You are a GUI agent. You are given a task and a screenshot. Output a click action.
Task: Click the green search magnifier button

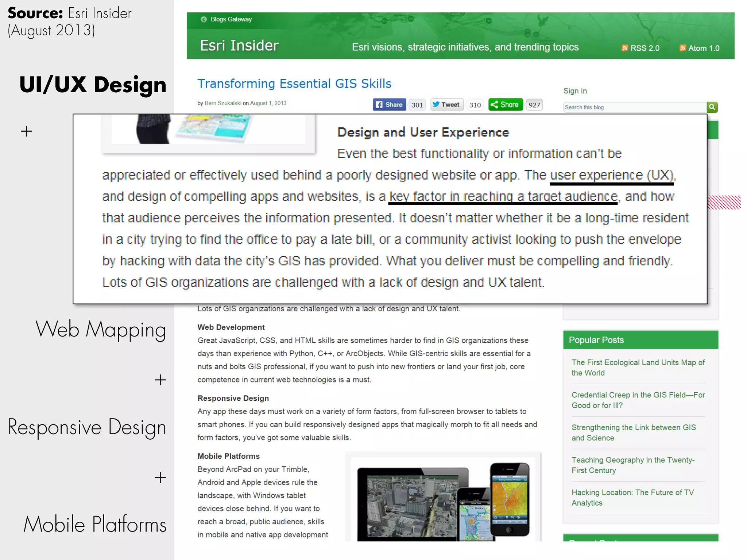point(712,107)
